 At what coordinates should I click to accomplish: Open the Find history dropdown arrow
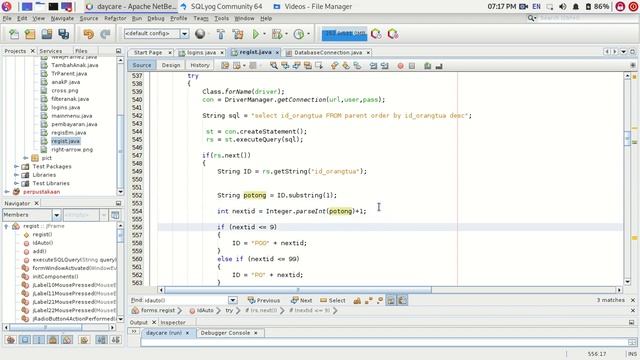[x=233, y=300]
